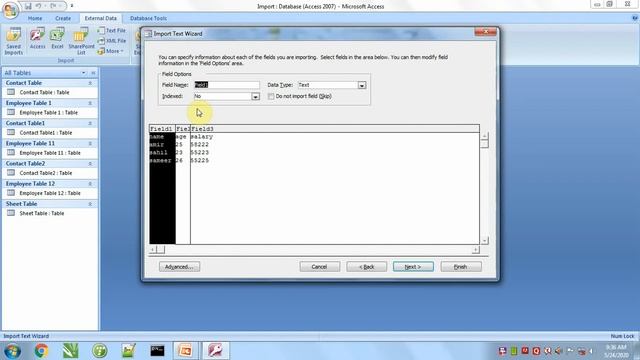
Task: Open the All Tables navigation dropdown
Action: point(83,73)
